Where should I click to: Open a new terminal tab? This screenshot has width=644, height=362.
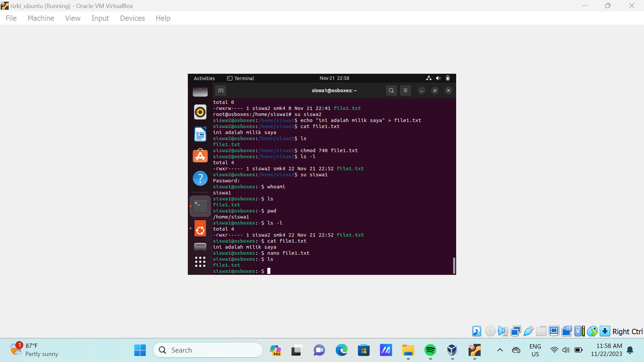pyautogui.click(x=221, y=90)
